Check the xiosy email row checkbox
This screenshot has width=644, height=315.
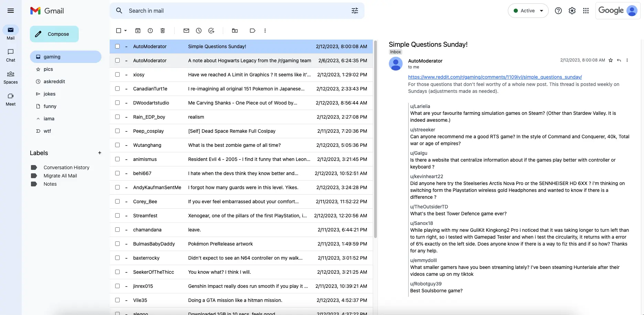point(117,75)
